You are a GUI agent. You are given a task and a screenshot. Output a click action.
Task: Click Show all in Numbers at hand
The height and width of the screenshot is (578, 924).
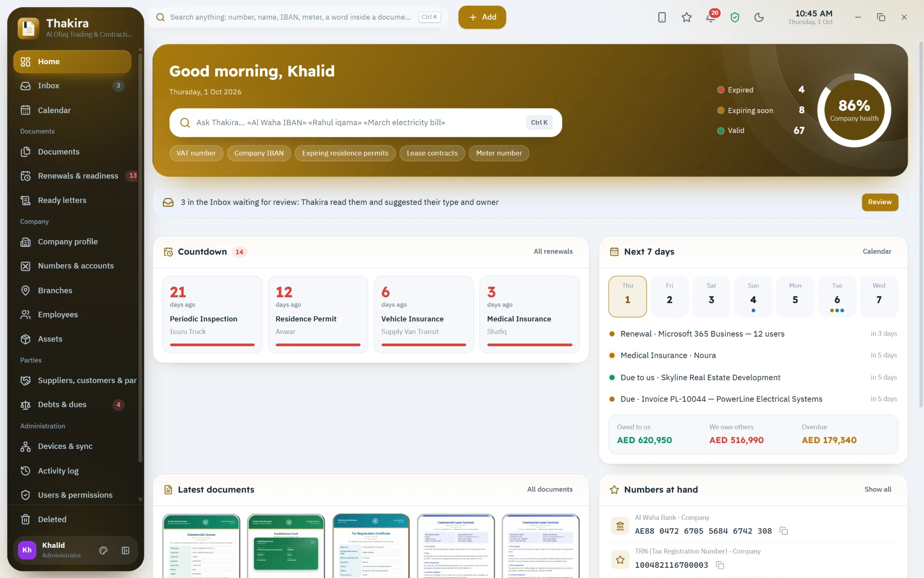click(878, 489)
